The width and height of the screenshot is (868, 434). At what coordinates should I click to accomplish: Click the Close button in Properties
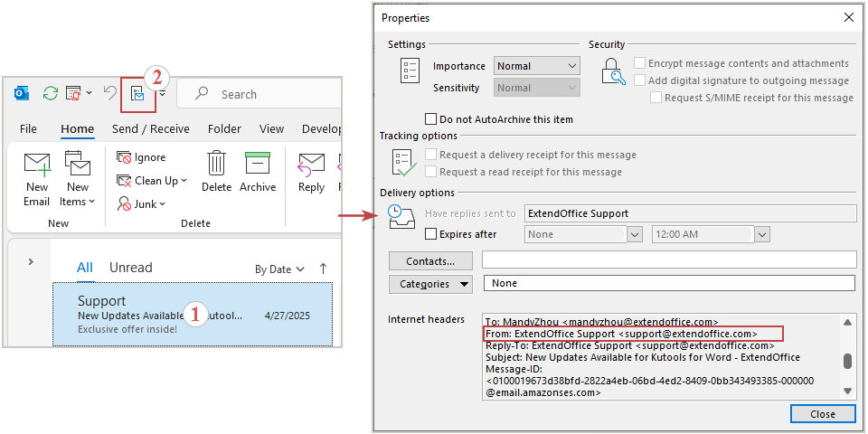point(822,414)
